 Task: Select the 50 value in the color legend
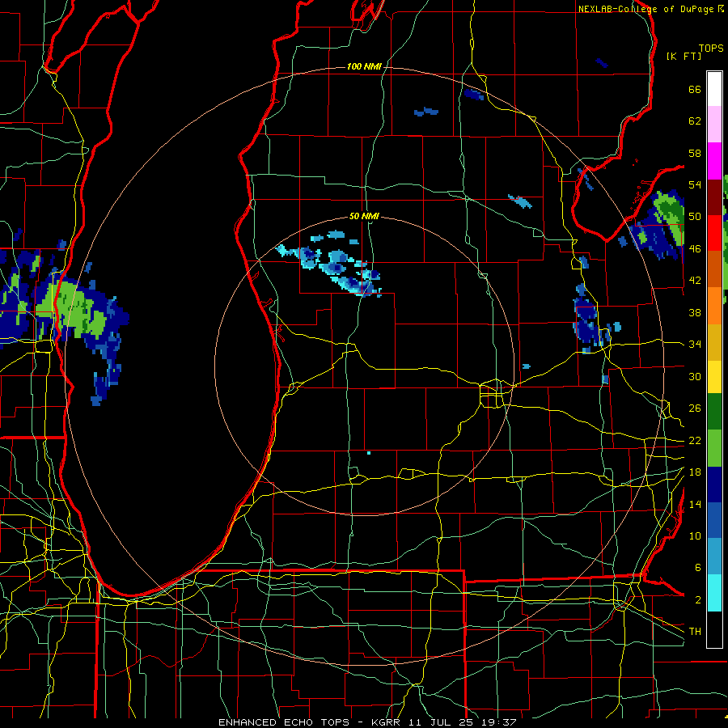pos(695,217)
